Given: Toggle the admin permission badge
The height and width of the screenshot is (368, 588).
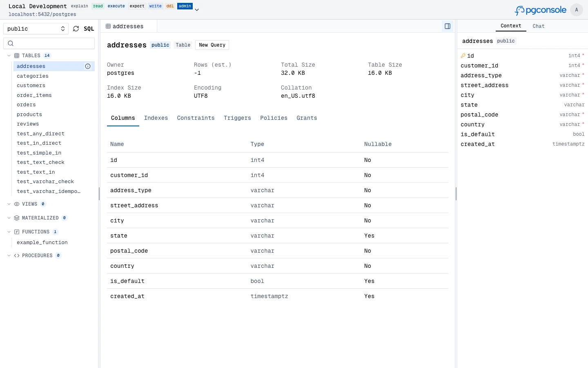Looking at the screenshot, I should (x=185, y=6).
